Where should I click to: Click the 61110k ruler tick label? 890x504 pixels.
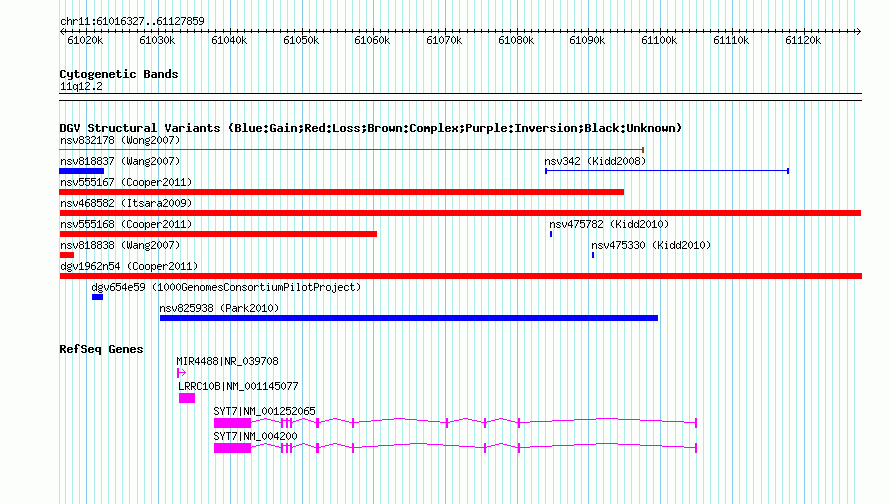coord(732,40)
